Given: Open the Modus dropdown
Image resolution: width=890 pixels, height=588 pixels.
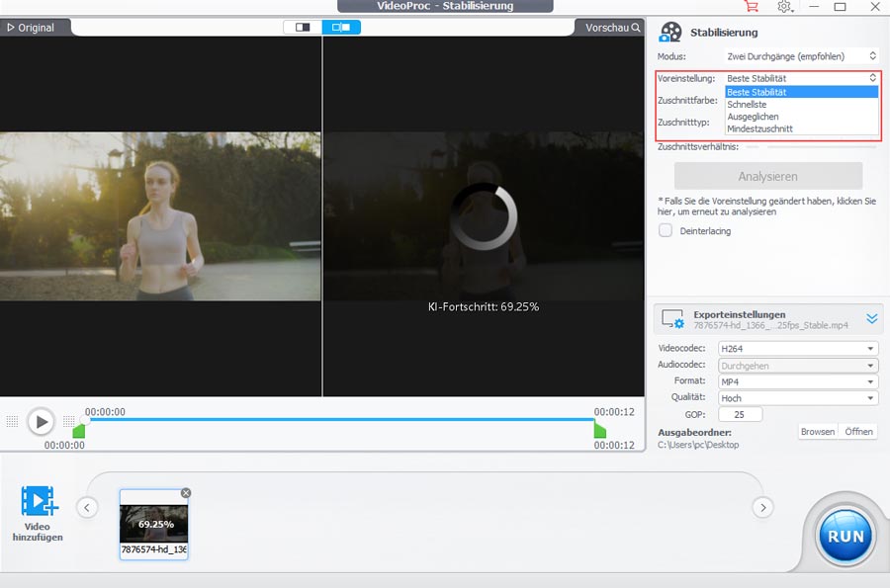Looking at the screenshot, I should tap(802, 56).
